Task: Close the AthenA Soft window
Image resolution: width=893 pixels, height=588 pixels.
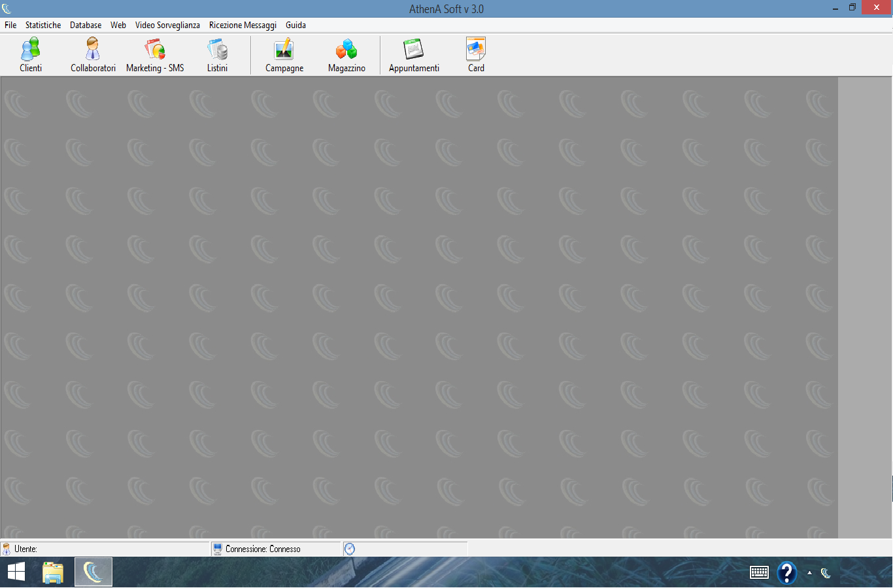Action: click(x=877, y=7)
